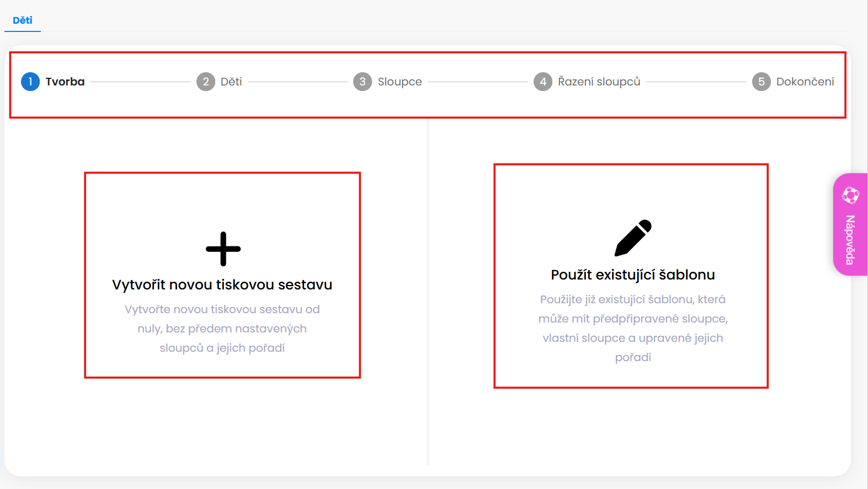Select step 5 circle Dokončení
Viewport: 868px width, 489px height.
(762, 82)
